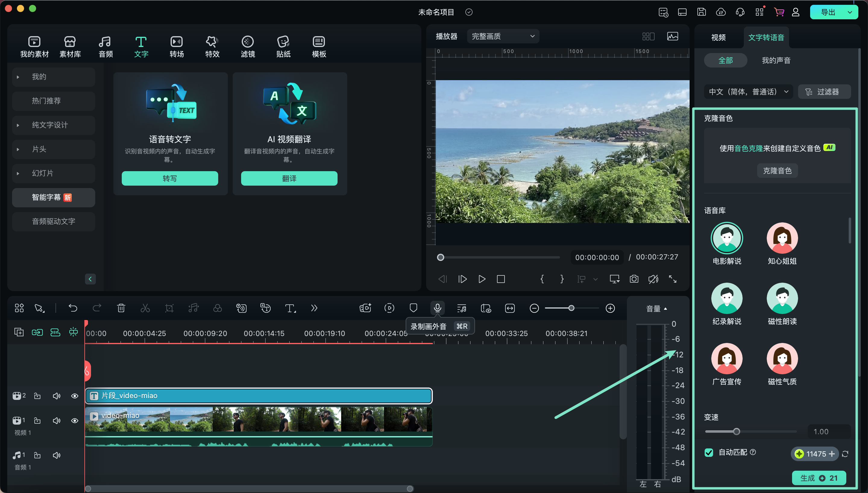The width and height of the screenshot is (868, 493).
Task: Open the 音量 meter dropdown
Action: 656,309
